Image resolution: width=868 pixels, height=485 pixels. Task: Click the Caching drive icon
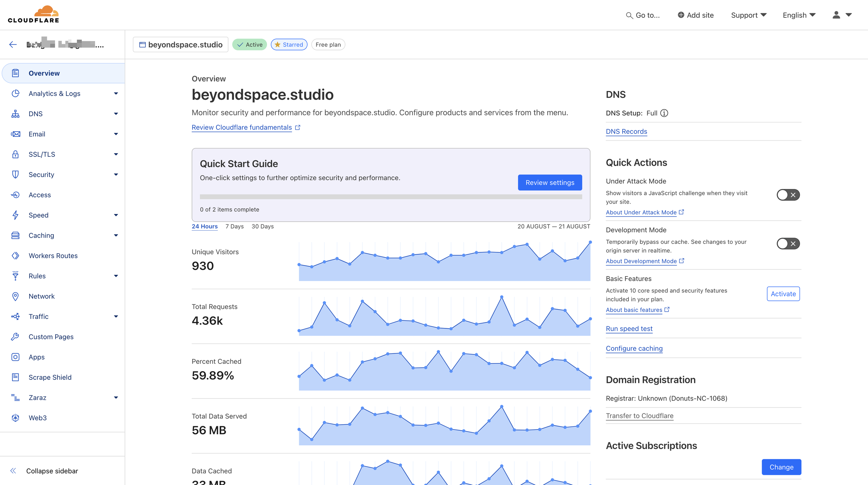(15, 235)
